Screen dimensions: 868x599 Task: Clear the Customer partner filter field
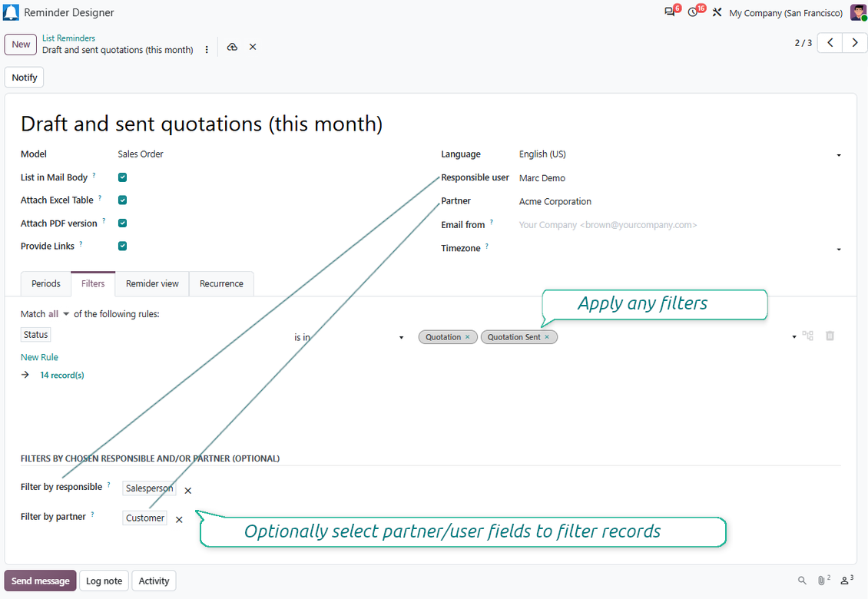179,519
